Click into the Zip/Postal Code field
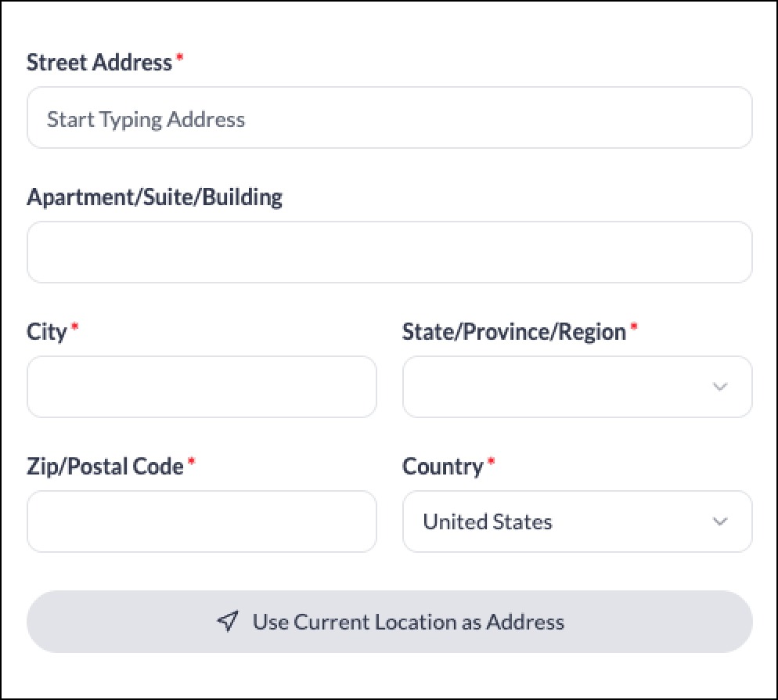 pyautogui.click(x=202, y=521)
